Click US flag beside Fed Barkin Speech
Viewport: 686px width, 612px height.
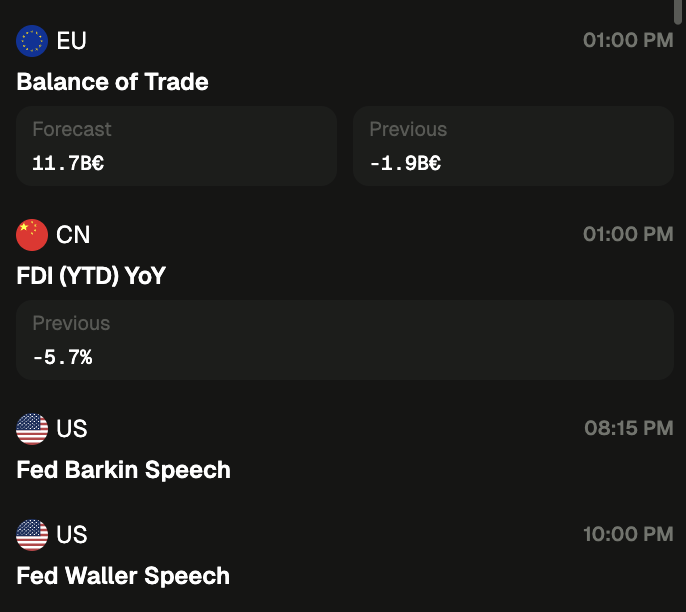[x=32, y=429]
